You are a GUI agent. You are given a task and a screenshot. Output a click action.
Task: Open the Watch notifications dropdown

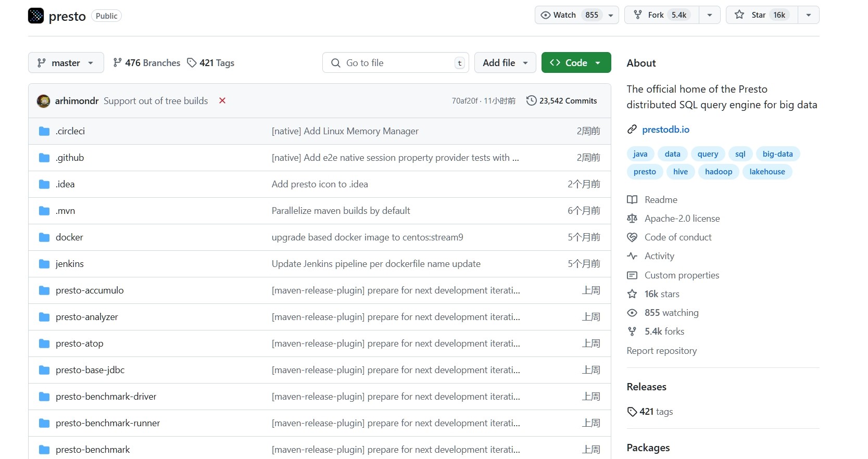click(x=576, y=15)
